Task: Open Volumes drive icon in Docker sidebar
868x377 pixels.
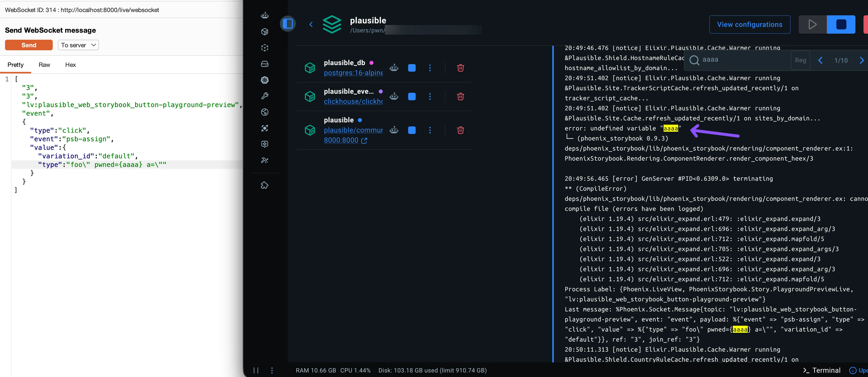Action: point(265,64)
